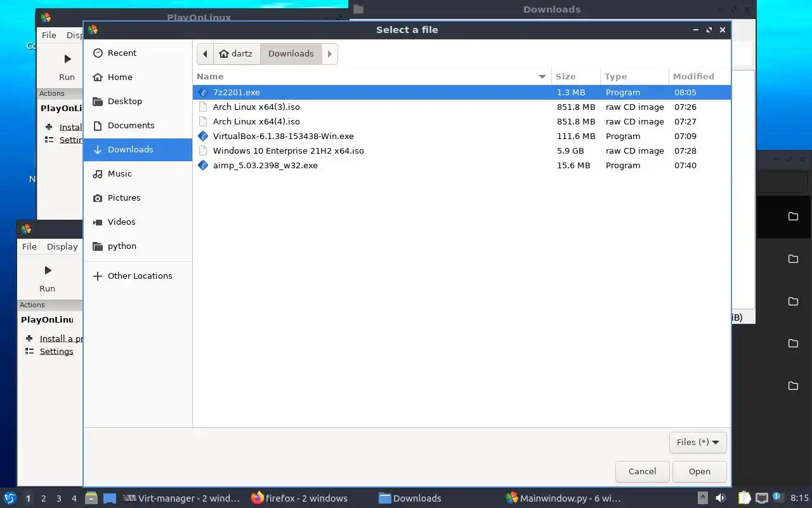Open Virt-manager taskbar entry

pyautogui.click(x=182, y=498)
